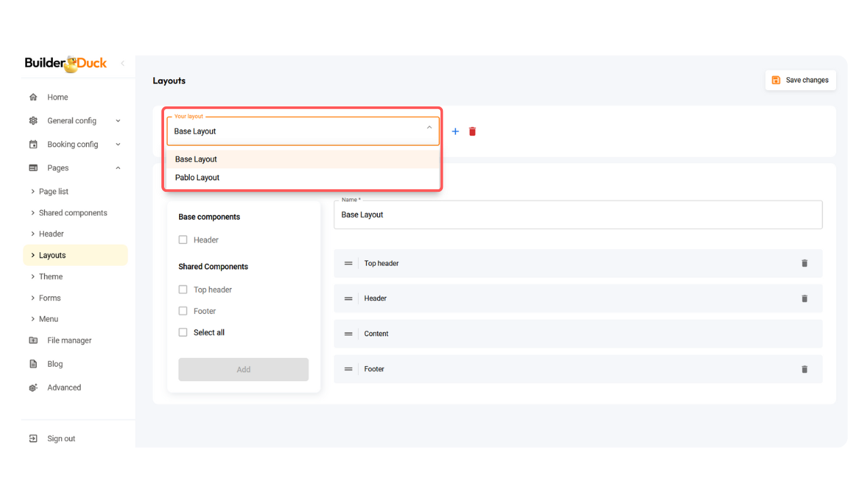Open the Theme page in sidebar
The height and width of the screenshot is (488, 868).
pos(51,277)
